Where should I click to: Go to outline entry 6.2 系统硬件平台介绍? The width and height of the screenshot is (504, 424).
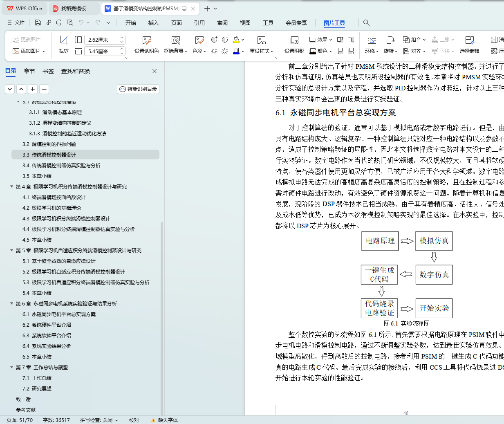pyautogui.click(x=47, y=325)
